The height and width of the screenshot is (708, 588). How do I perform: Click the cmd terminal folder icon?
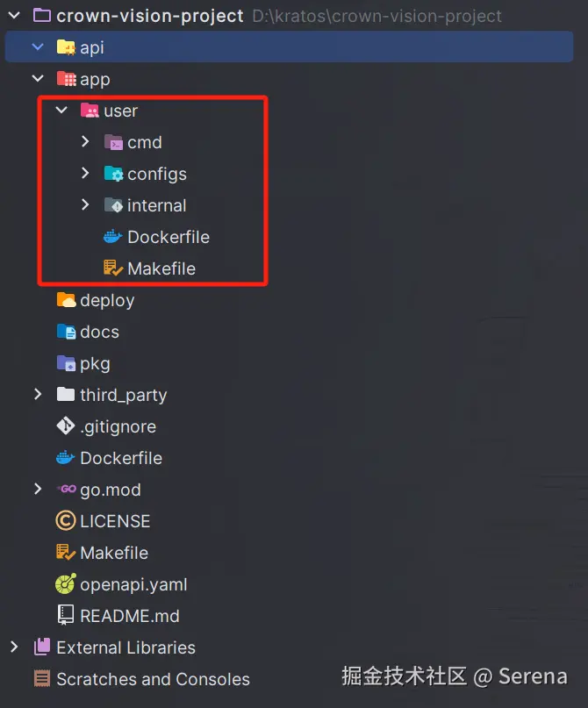113,142
